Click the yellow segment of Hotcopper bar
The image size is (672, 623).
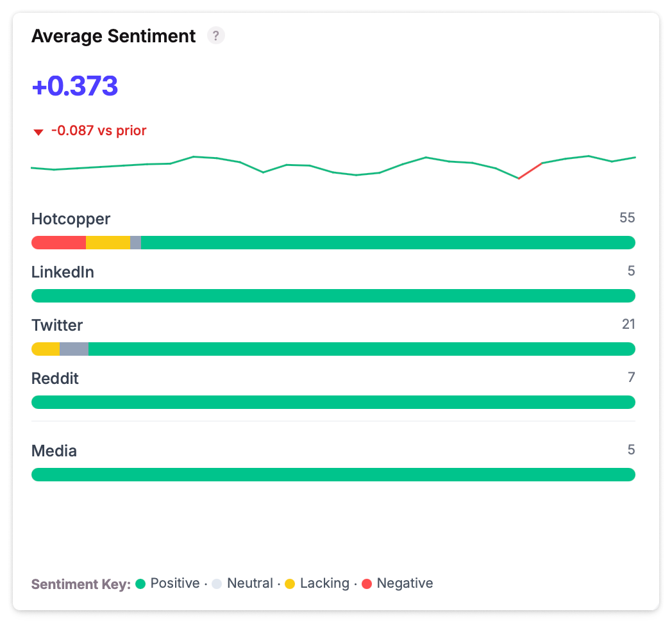point(108,242)
